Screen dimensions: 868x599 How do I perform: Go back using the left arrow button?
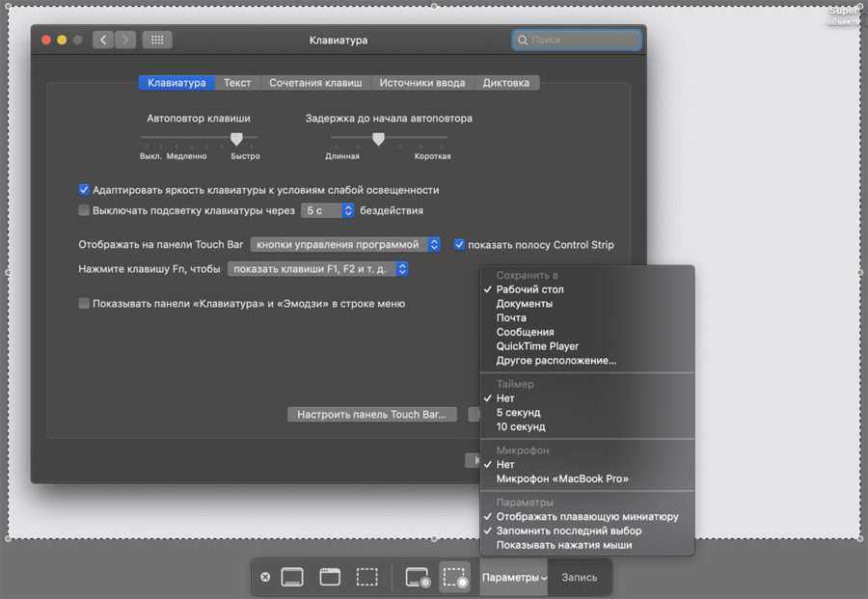coord(103,40)
